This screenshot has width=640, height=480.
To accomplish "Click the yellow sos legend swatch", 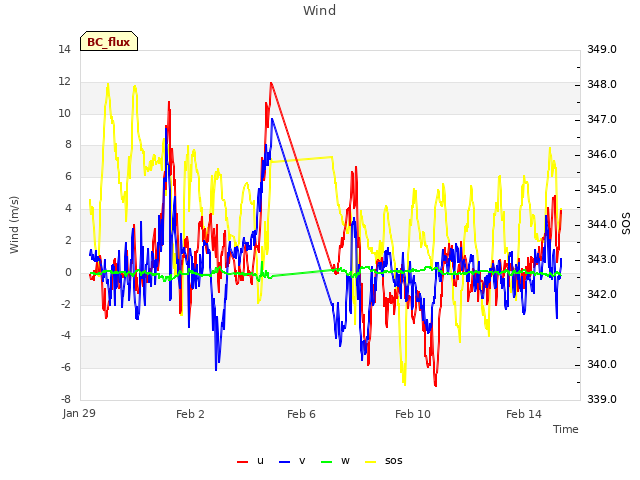I will [370, 462].
